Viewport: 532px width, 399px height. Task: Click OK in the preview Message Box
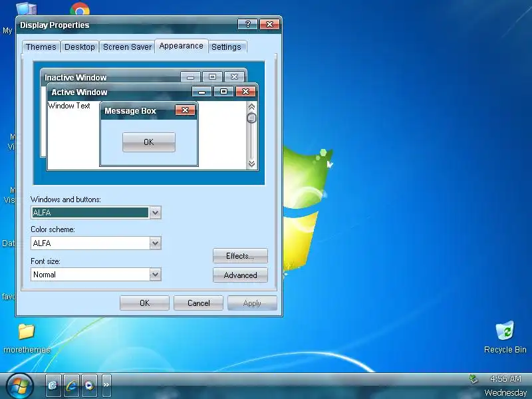tap(149, 142)
